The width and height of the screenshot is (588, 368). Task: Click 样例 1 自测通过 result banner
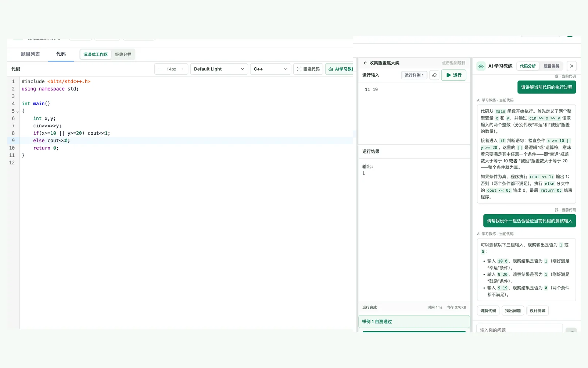[x=414, y=322]
